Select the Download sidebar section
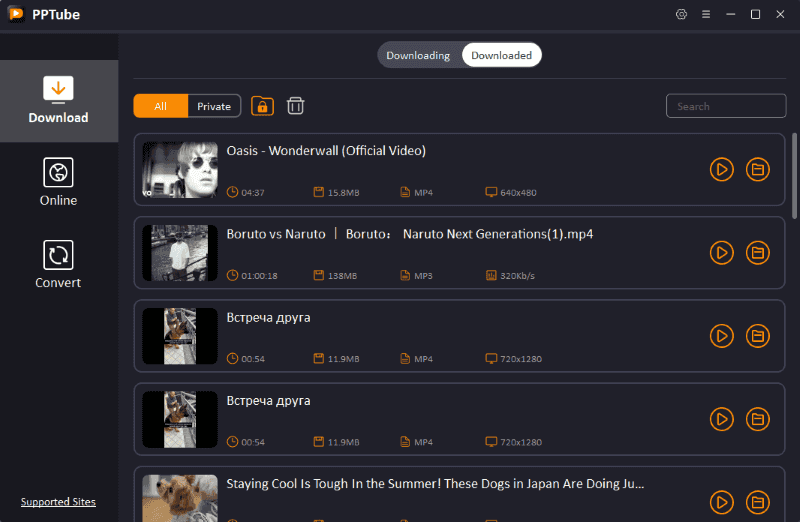800x522 pixels. (59, 100)
